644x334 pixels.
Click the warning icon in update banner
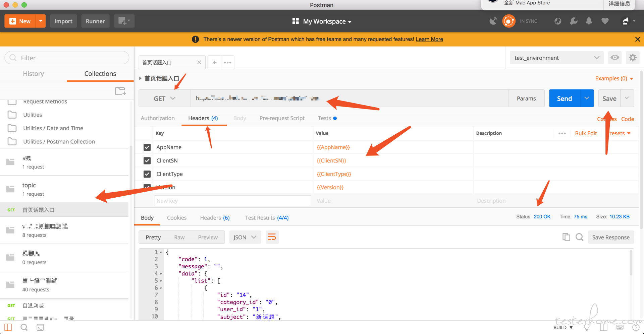[195, 39]
